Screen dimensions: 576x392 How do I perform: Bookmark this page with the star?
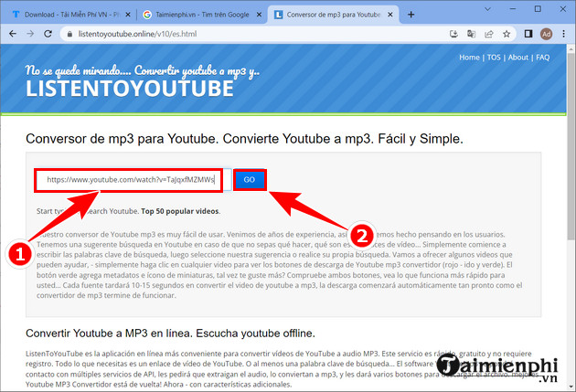click(x=507, y=34)
